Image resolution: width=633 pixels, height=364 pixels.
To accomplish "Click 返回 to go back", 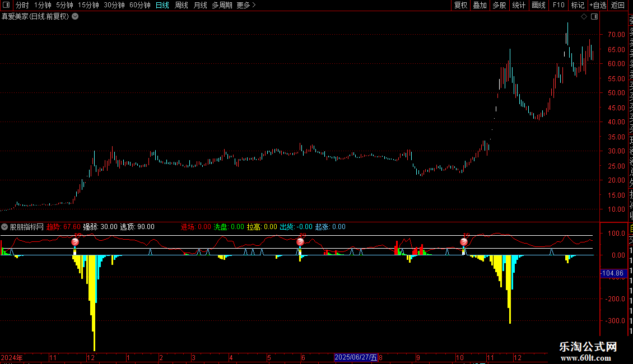I will click(618, 5).
